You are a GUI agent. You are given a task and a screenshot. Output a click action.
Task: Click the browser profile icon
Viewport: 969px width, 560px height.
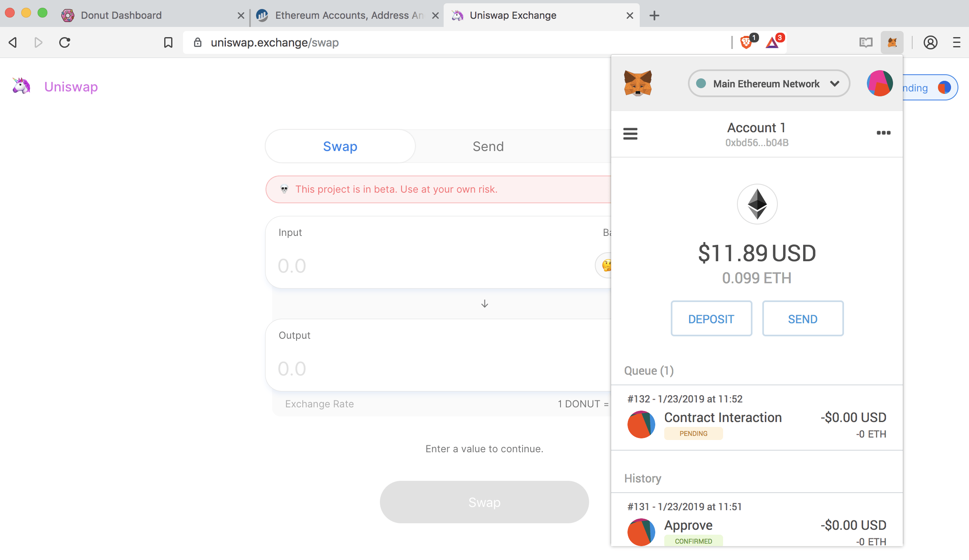(x=930, y=42)
